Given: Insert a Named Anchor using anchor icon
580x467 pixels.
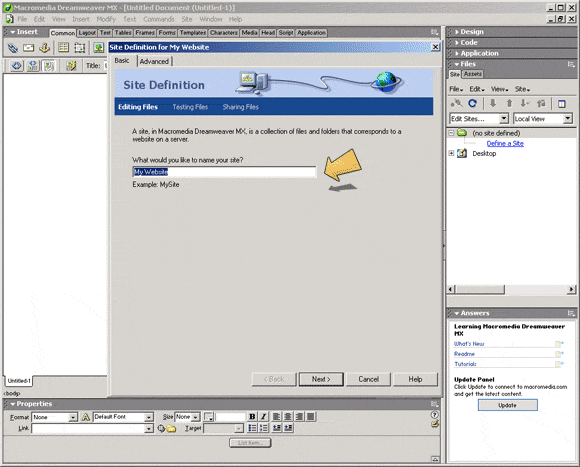Looking at the screenshot, I should (44, 48).
